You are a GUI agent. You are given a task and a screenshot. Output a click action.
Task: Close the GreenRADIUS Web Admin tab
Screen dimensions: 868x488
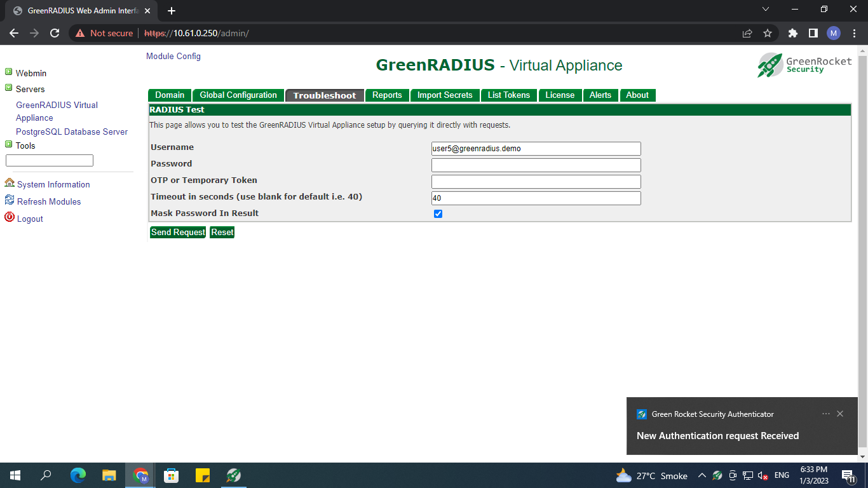pyautogui.click(x=147, y=11)
